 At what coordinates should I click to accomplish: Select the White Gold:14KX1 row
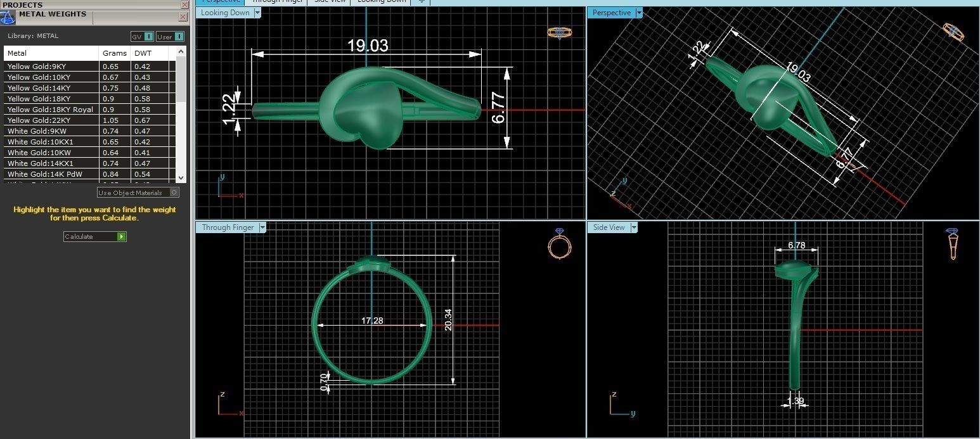[x=89, y=163]
